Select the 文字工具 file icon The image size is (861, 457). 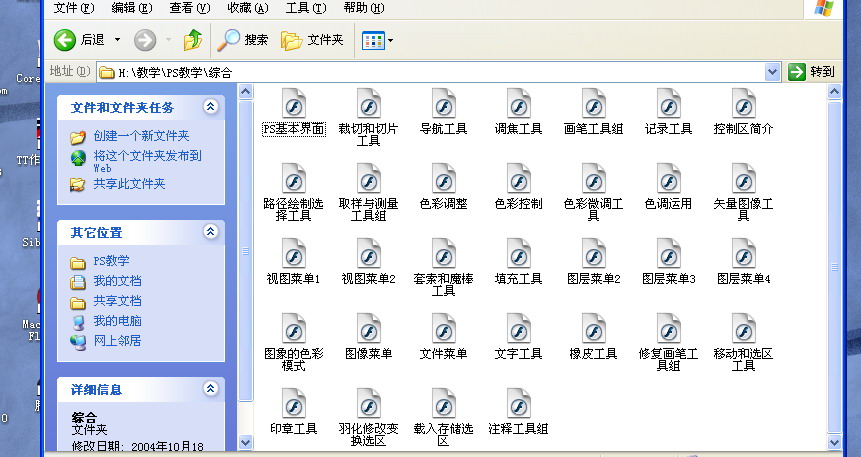coord(518,330)
